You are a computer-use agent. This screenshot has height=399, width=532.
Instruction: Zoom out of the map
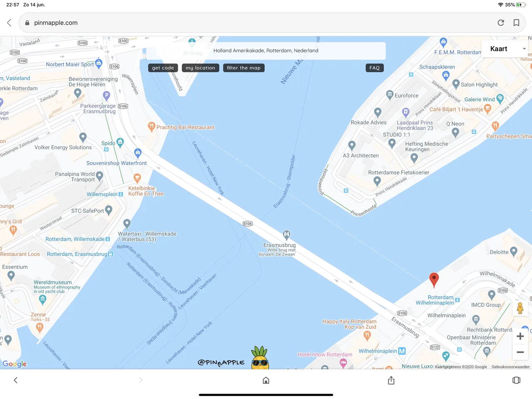[x=520, y=352]
